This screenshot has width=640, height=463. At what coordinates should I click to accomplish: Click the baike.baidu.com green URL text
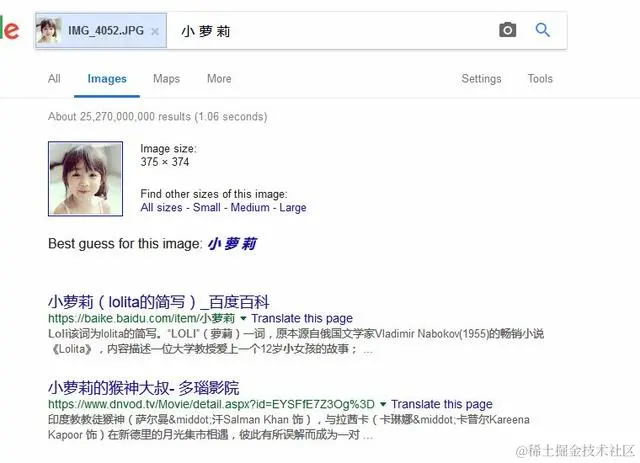[141, 318]
